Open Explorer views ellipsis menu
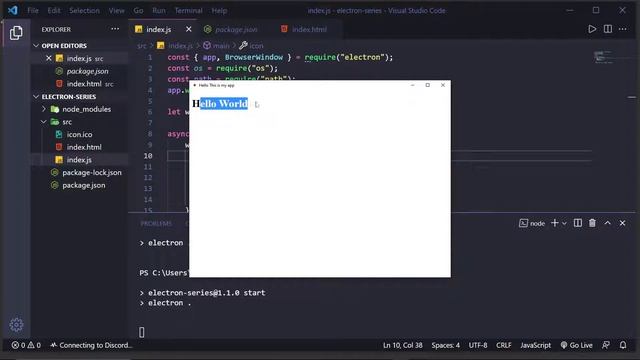The width and height of the screenshot is (640, 360). [x=115, y=29]
